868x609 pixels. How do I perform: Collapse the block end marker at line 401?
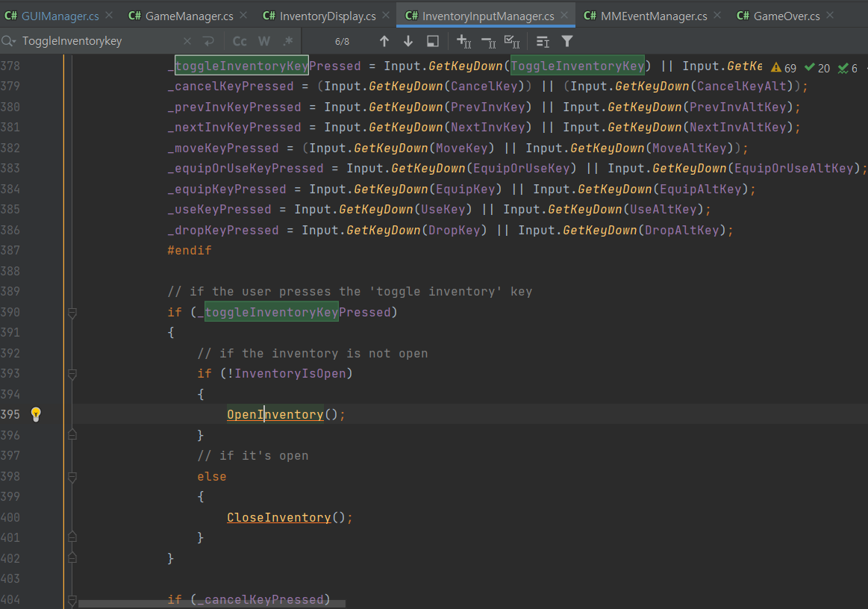[72, 537]
